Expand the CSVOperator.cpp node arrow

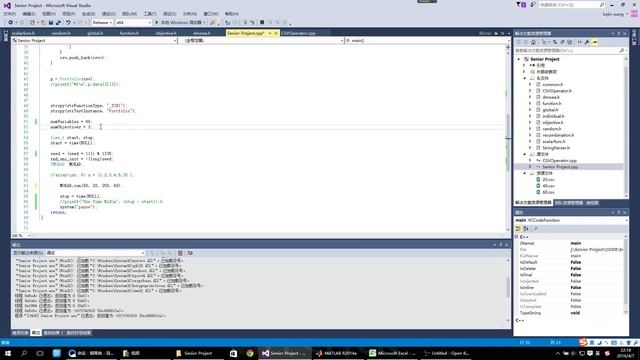[x=531, y=160]
